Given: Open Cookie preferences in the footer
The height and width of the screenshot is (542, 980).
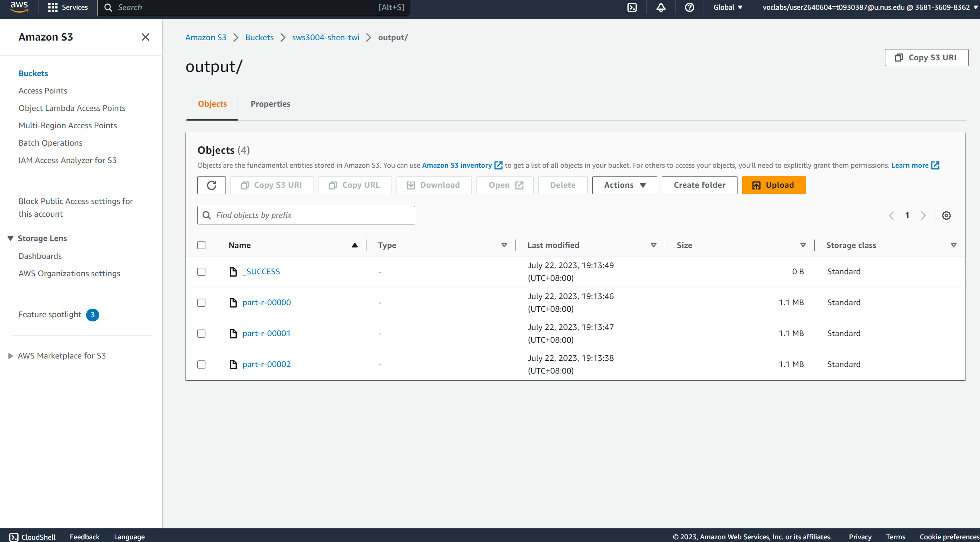Looking at the screenshot, I should [949, 537].
